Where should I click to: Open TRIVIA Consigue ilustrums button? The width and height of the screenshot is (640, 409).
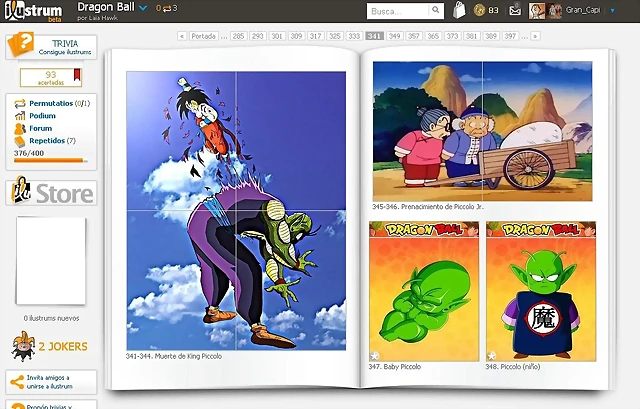point(51,47)
